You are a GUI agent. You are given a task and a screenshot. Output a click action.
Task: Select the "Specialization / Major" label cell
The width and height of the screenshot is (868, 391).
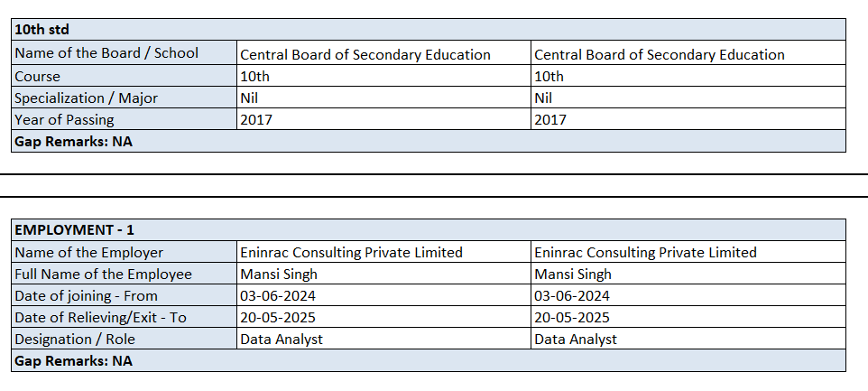click(87, 98)
